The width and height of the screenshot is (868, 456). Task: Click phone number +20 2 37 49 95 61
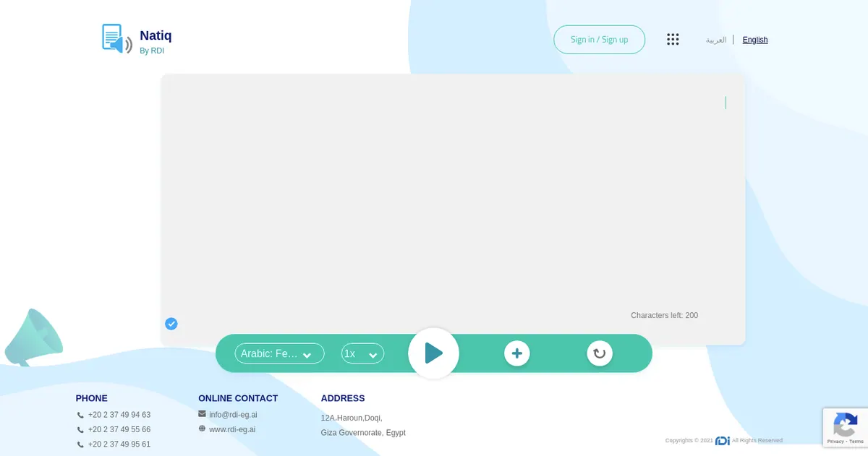pos(119,444)
